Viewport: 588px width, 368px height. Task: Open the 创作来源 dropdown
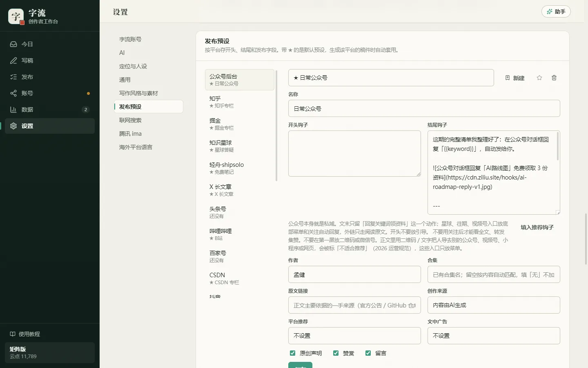(x=494, y=305)
